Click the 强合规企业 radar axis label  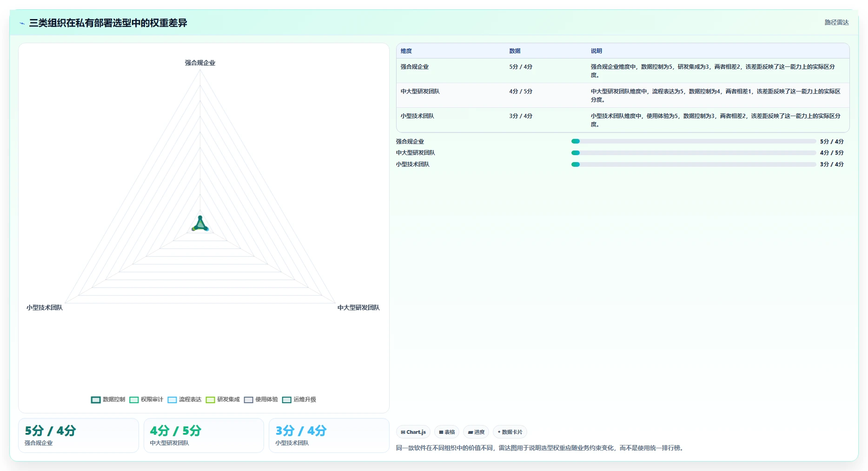pos(200,63)
